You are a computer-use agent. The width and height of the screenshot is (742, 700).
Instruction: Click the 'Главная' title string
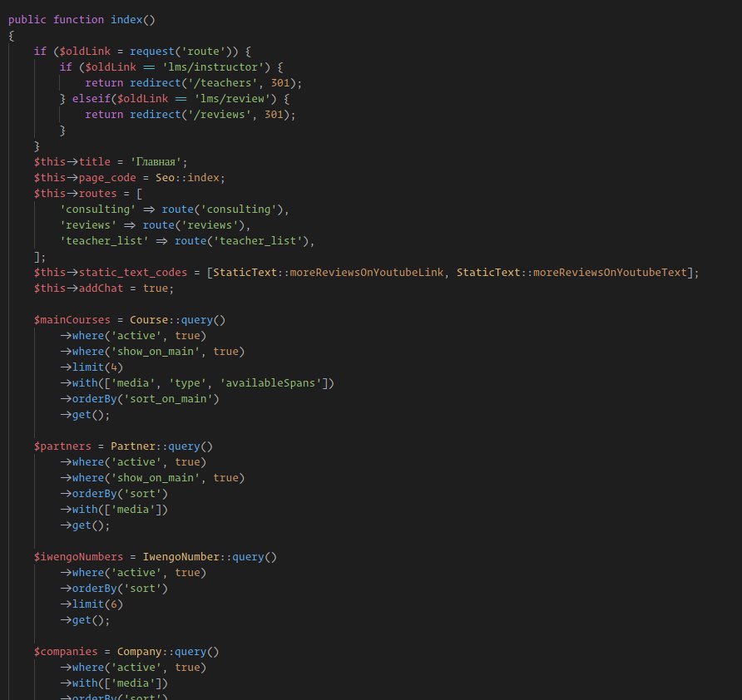pyautogui.click(x=156, y=162)
